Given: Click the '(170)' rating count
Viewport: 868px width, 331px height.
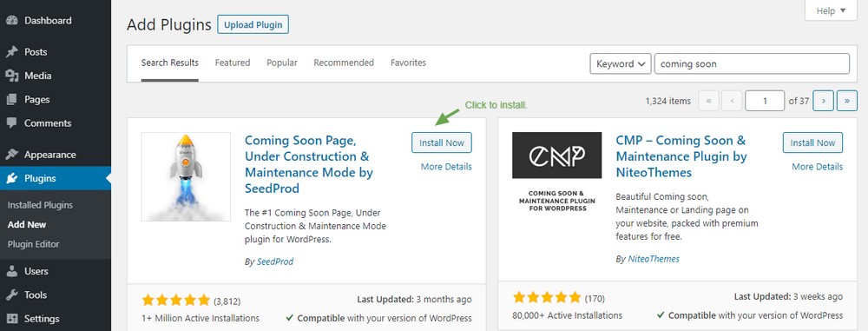Looking at the screenshot, I should pos(595,298).
